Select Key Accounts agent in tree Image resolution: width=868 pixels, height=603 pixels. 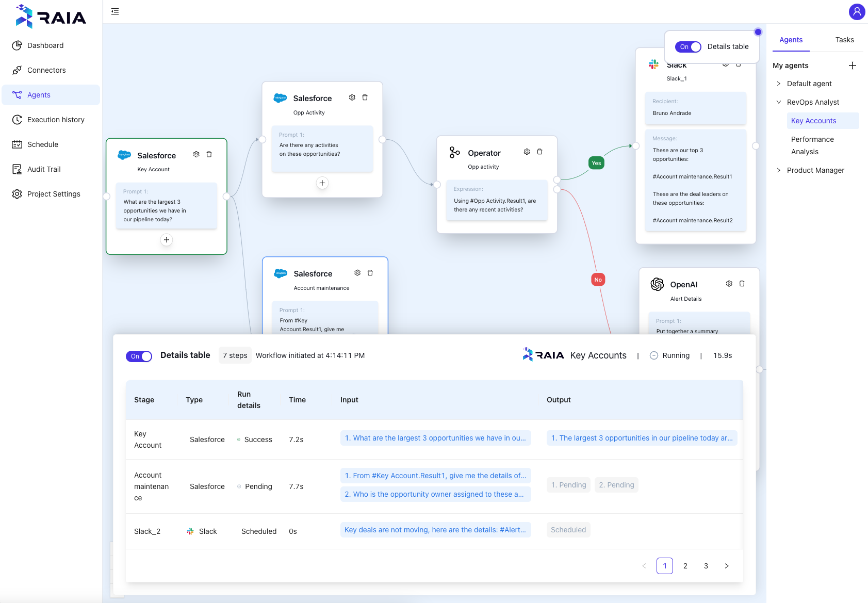point(823,121)
